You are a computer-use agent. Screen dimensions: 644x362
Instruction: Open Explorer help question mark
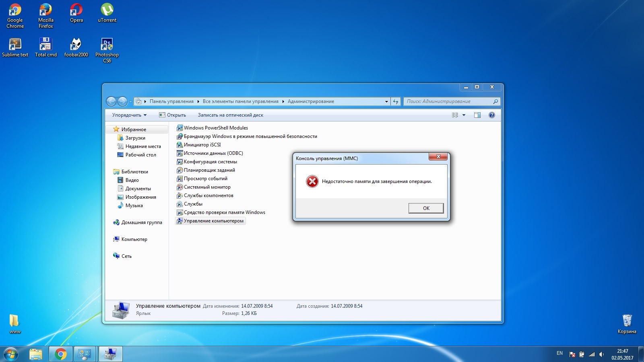(491, 115)
